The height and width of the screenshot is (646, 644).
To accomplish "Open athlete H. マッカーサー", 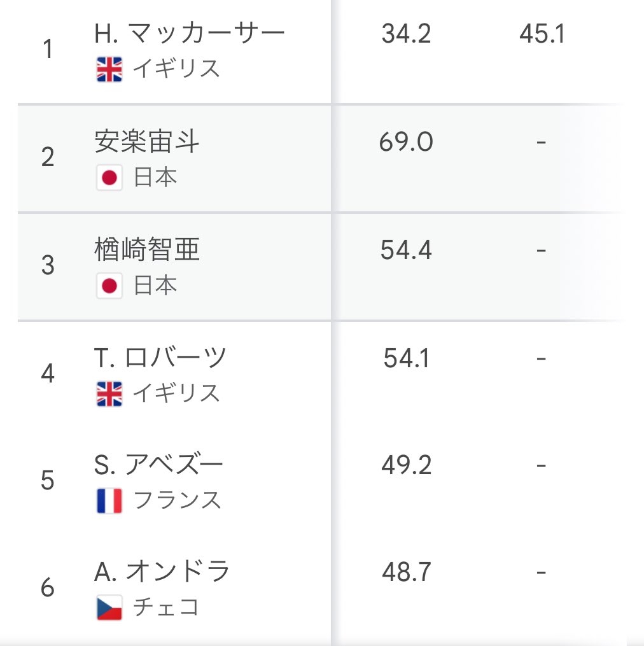I will coord(189,33).
